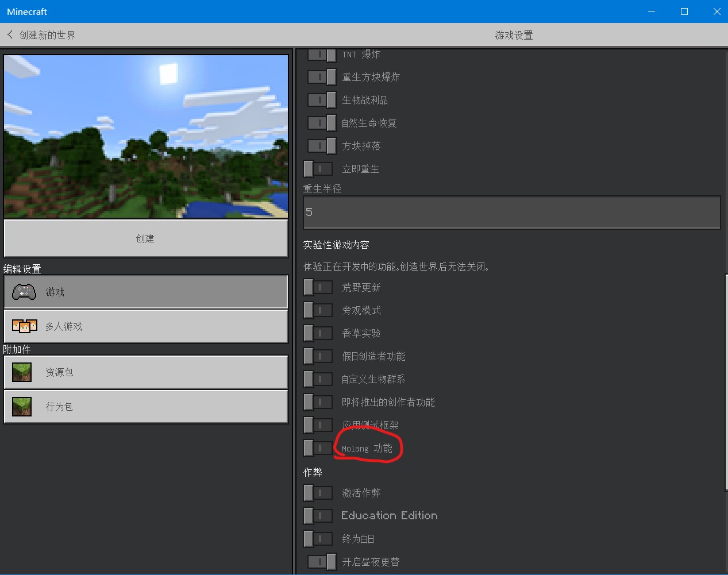Enable the 即将推出的创作者功能 toggle
The height and width of the screenshot is (575, 728).
pyautogui.click(x=318, y=402)
